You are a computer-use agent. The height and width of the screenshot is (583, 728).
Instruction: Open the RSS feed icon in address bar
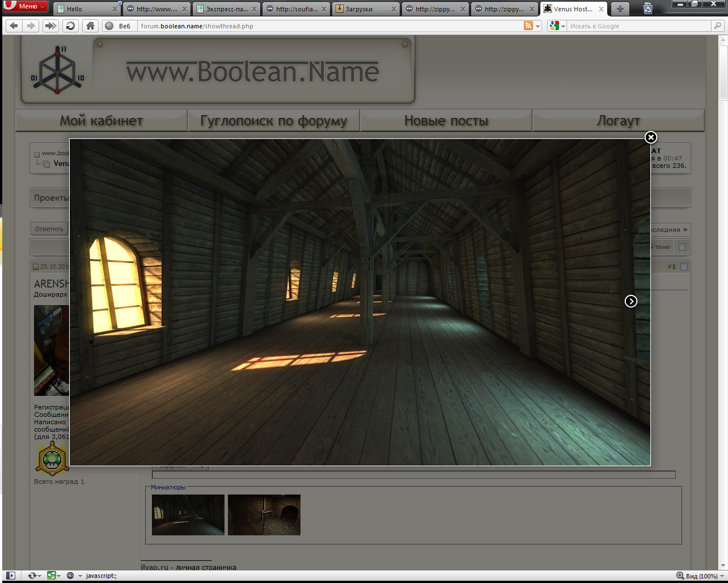[x=528, y=26]
